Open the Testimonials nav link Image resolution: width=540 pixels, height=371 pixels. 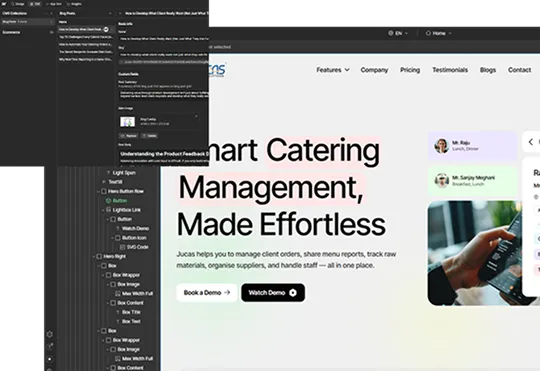click(x=450, y=70)
